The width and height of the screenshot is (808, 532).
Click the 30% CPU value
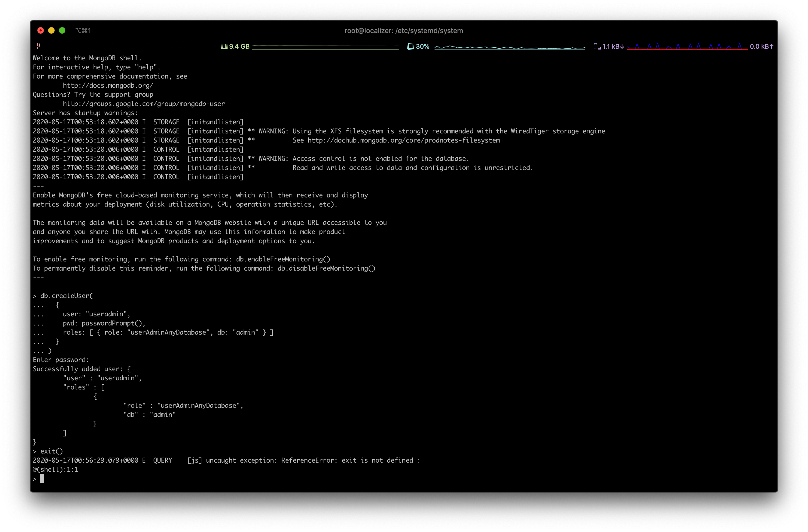click(422, 46)
